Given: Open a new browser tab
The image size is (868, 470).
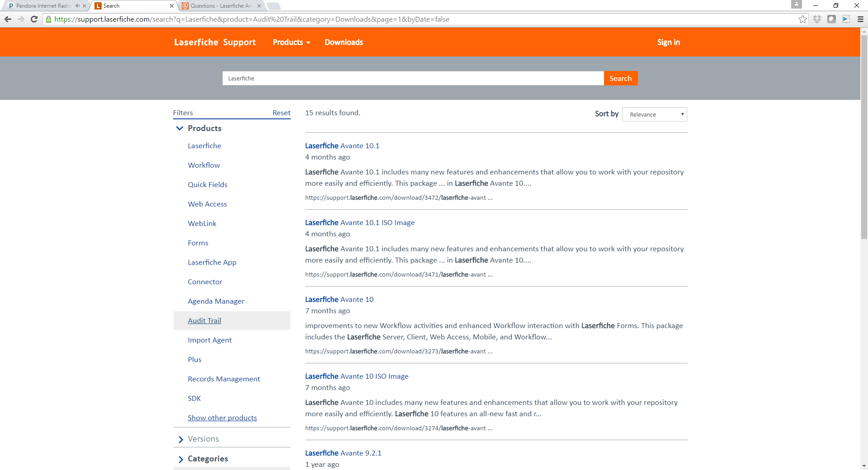Looking at the screenshot, I should [x=274, y=6].
